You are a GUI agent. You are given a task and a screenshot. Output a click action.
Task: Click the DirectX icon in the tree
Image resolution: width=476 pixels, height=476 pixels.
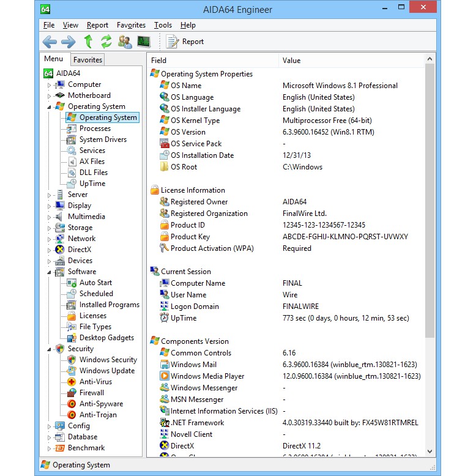(x=60, y=250)
